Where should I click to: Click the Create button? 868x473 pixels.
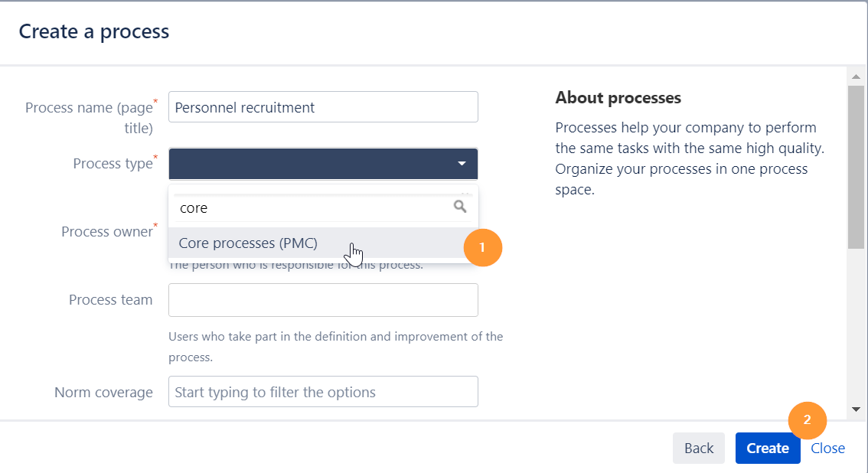click(768, 448)
